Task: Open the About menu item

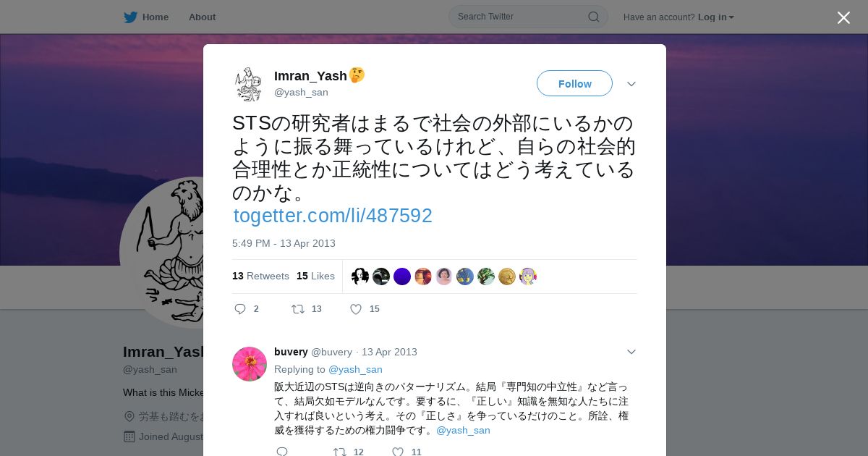Action: point(202,17)
